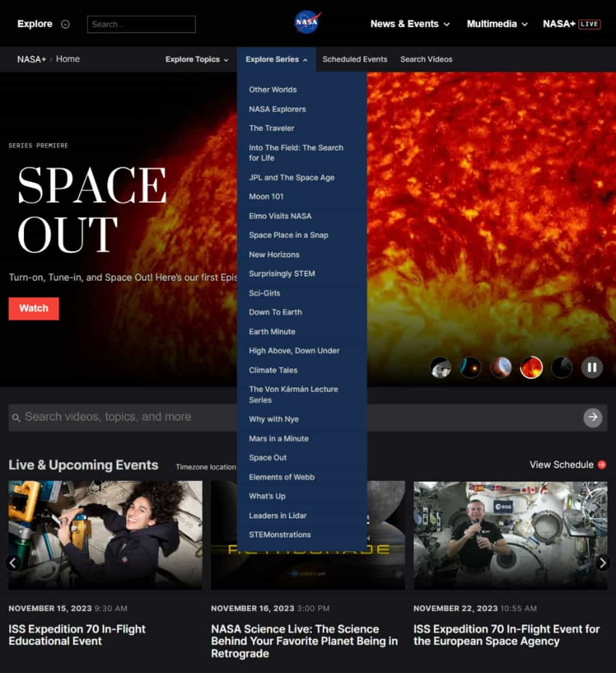Submit video search with arrow button
616x673 pixels.
click(593, 417)
